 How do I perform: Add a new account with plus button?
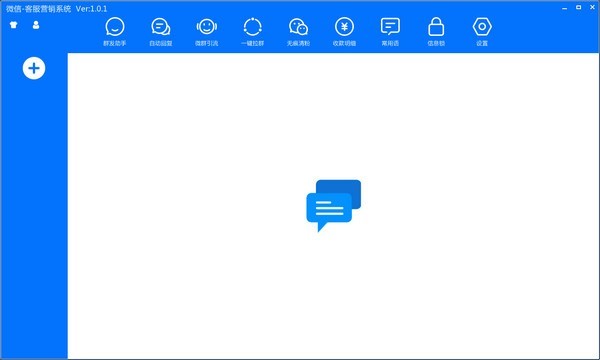pos(34,68)
